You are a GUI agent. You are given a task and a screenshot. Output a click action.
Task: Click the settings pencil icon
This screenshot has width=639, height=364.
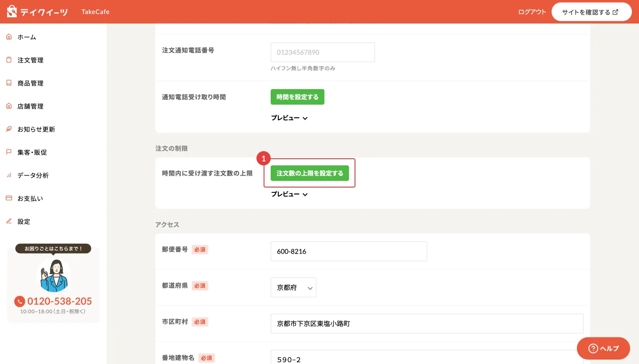pos(9,221)
